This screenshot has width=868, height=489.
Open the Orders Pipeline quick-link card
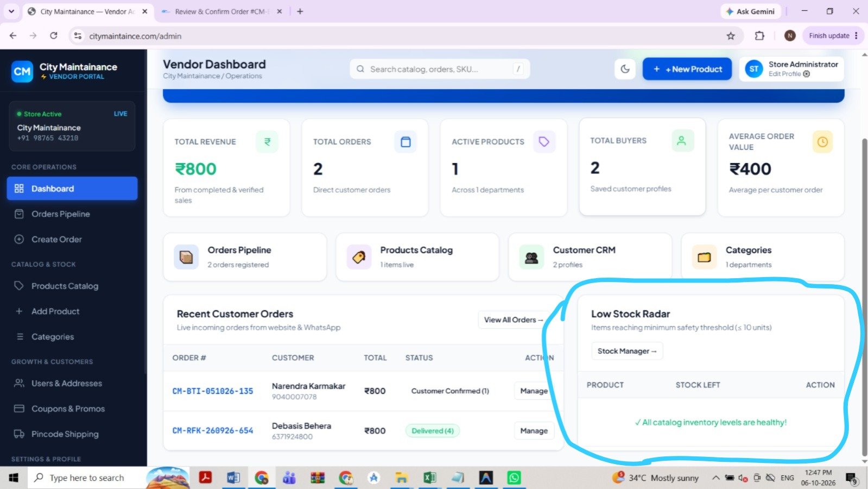pyautogui.click(x=245, y=257)
